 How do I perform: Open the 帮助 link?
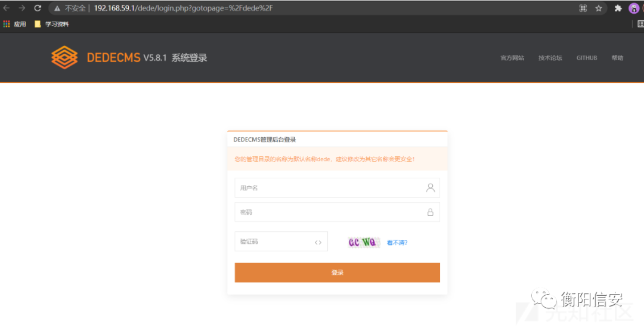[617, 58]
